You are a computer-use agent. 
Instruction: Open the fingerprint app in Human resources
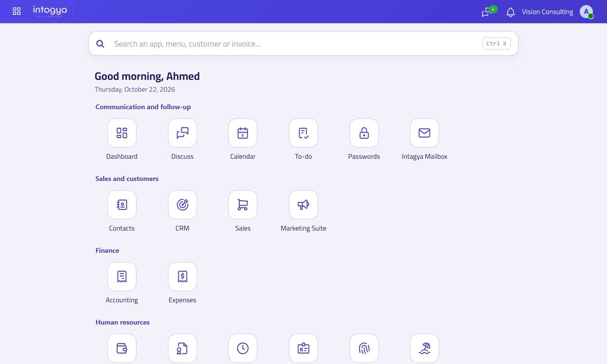[364, 348]
